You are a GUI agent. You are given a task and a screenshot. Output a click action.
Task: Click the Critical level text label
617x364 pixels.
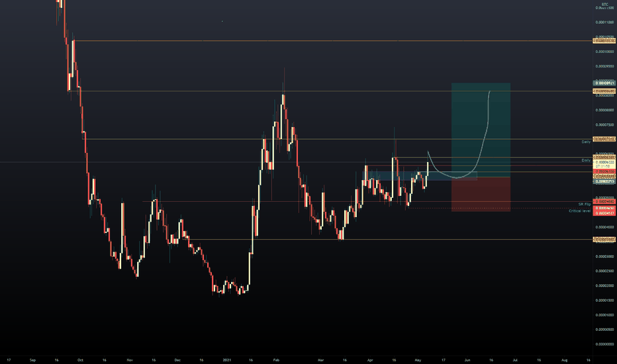coord(580,211)
